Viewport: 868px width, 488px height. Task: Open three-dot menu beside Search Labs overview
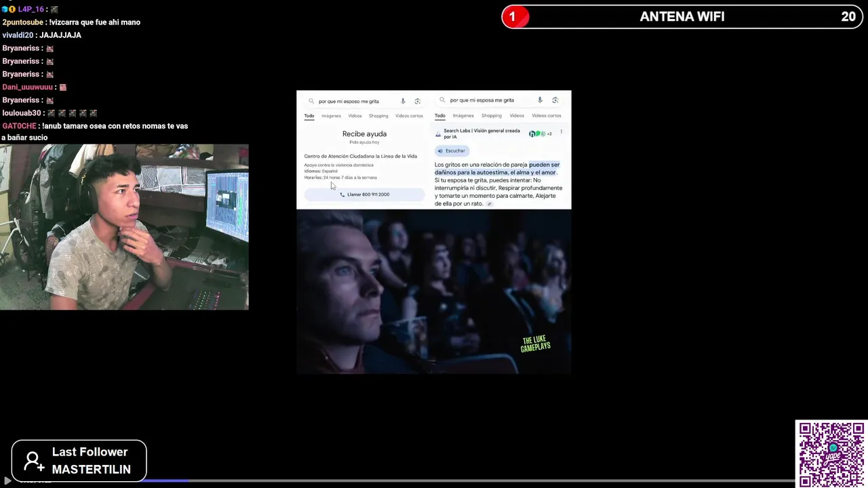coord(561,132)
